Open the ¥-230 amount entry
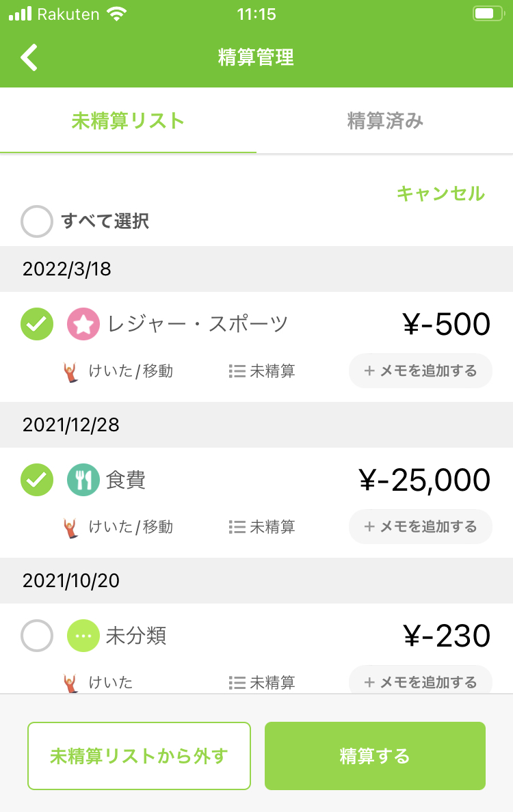 [x=447, y=636]
